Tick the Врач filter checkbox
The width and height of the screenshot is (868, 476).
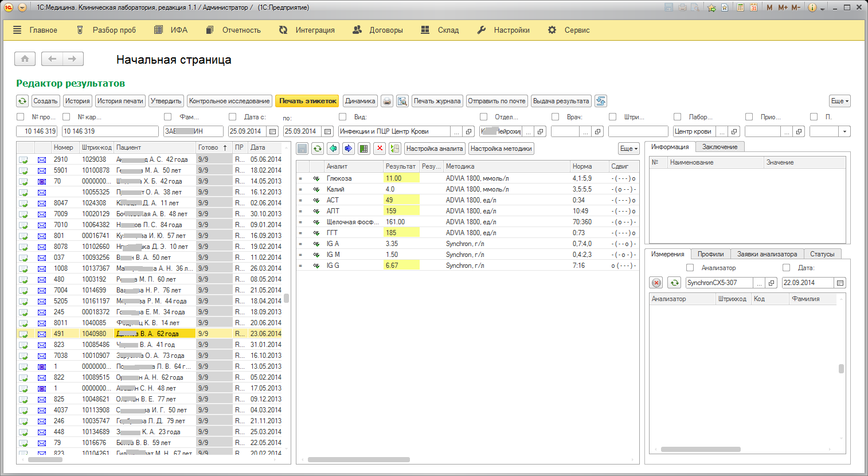[x=555, y=117]
